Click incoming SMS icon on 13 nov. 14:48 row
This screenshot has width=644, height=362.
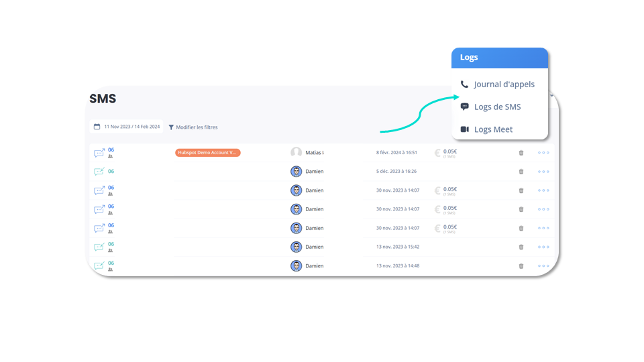tap(99, 266)
